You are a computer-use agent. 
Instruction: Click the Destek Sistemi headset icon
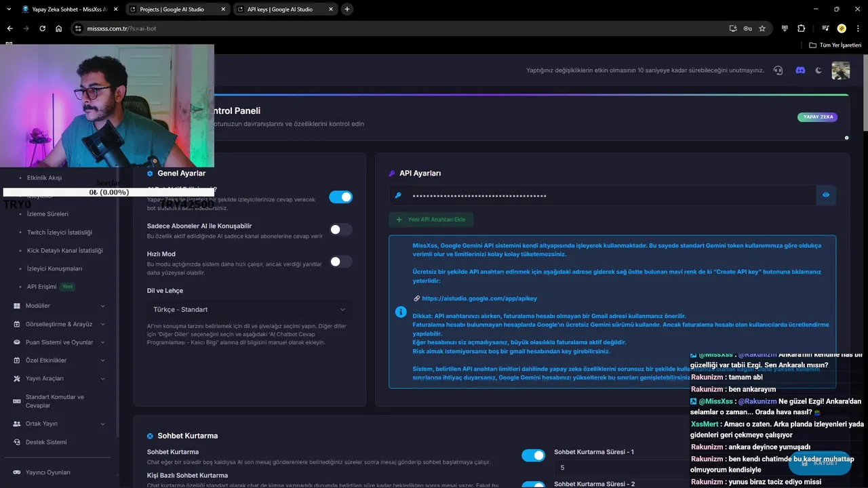(17, 442)
